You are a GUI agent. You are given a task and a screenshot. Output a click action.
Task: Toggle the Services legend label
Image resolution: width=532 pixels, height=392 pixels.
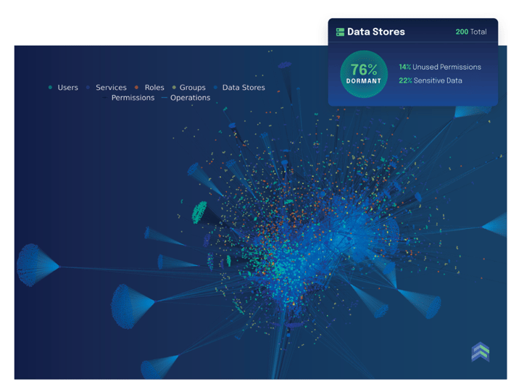click(x=111, y=88)
